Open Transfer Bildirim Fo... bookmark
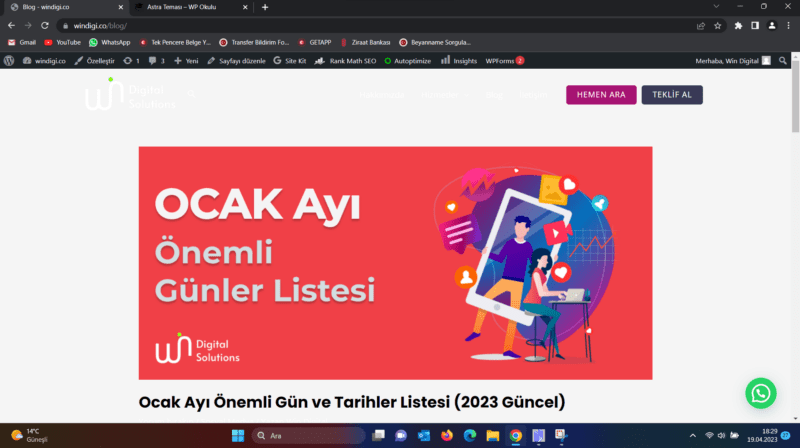The image size is (800, 448). pos(254,42)
